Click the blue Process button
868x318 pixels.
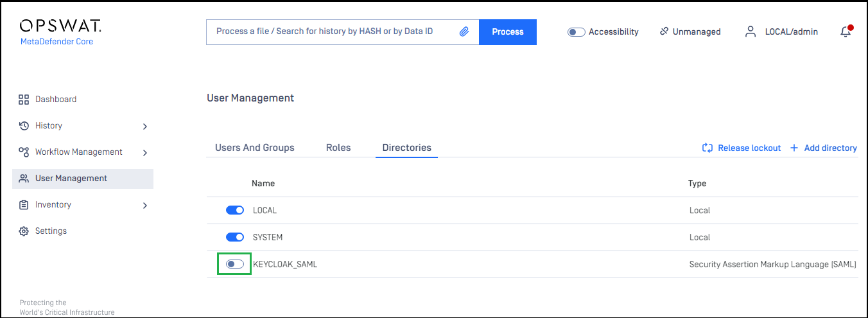point(508,31)
